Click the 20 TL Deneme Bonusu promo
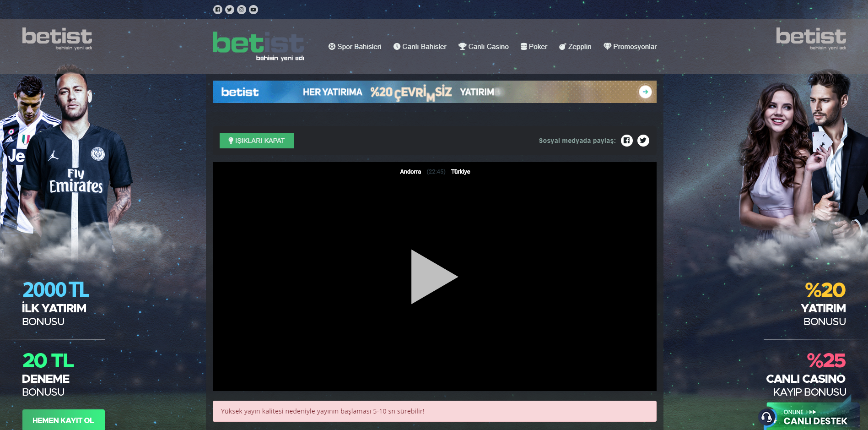This screenshot has height=430, width=868. (x=48, y=374)
